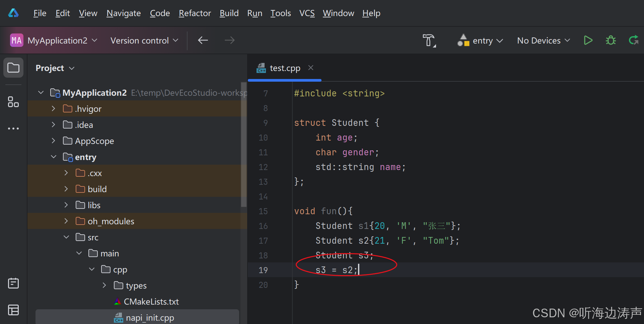Open the log panel icon in sidebar
Viewport: 644px width, 324px height.
click(x=13, y=283)
